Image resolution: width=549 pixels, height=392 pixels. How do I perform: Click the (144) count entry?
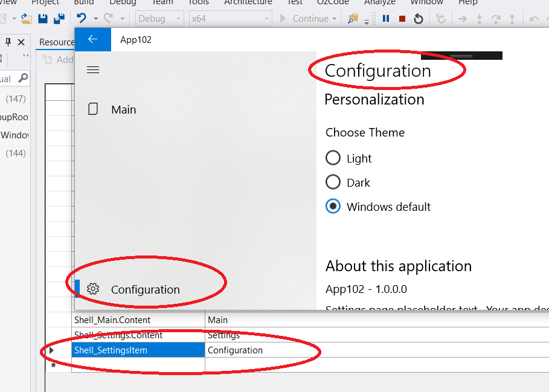point(16,153)
